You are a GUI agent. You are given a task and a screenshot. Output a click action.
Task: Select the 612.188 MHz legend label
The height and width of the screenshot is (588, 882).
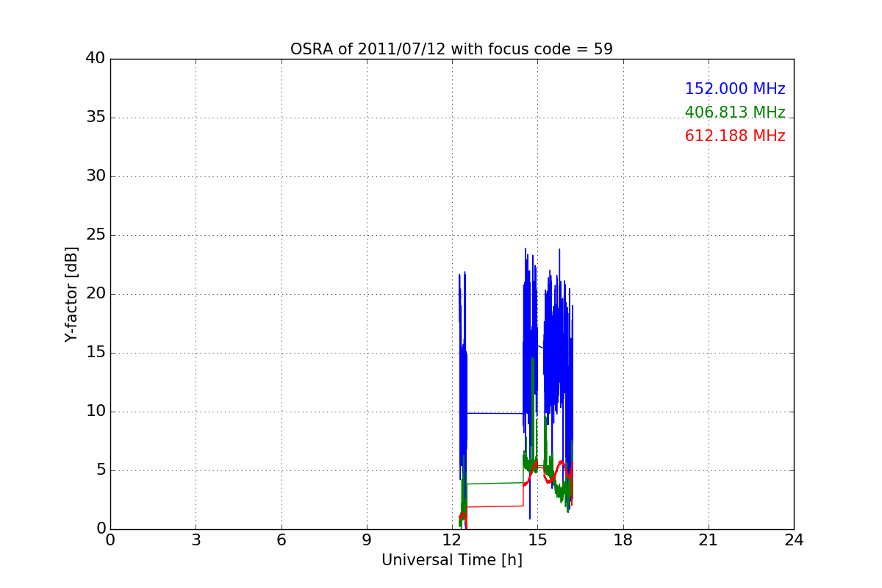[x=735, y=136]
